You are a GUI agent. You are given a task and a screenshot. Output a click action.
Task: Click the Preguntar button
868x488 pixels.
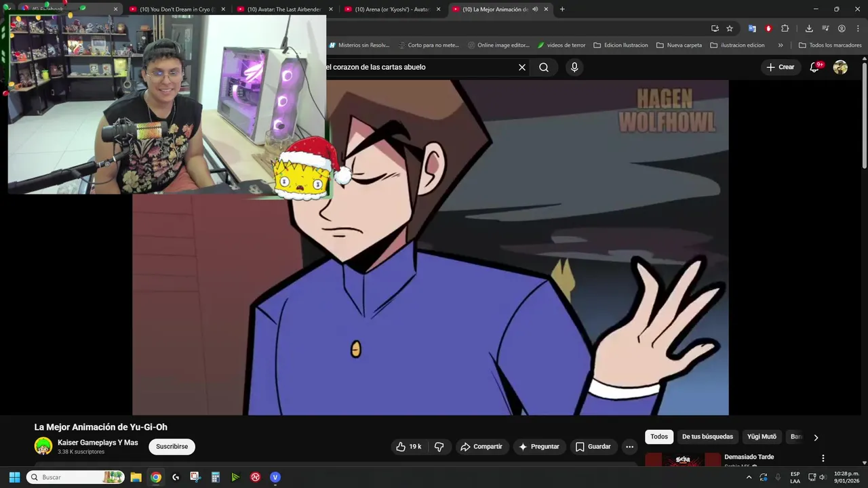539,447
